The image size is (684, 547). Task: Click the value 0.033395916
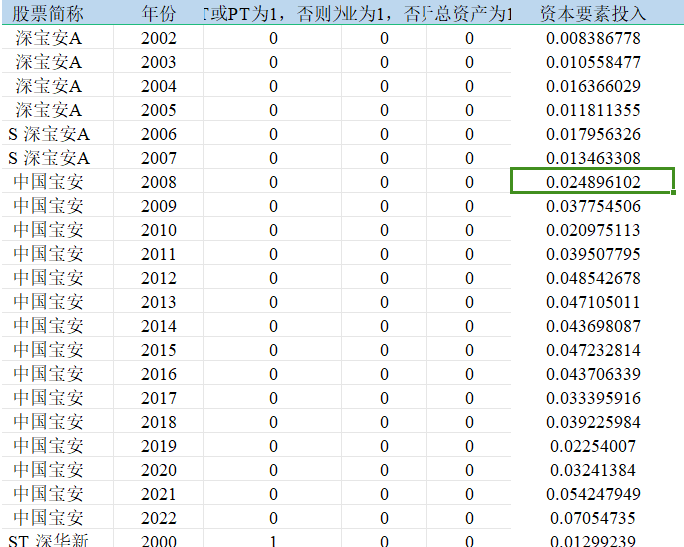point(593,398)
